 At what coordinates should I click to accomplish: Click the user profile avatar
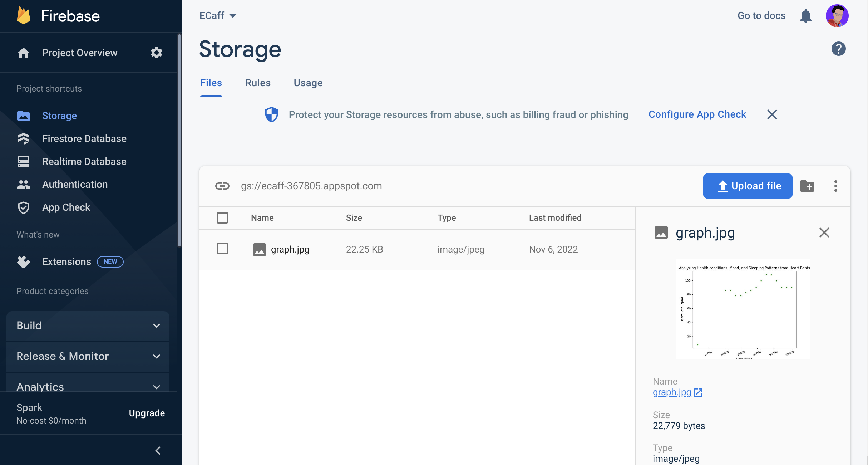(x=837, y=16)
